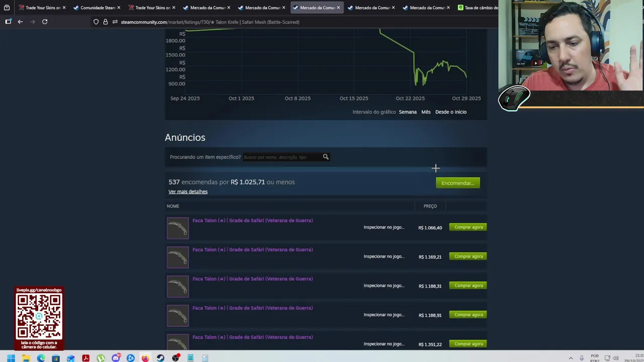Click the shield tracking protection icon

click(96, 22)
